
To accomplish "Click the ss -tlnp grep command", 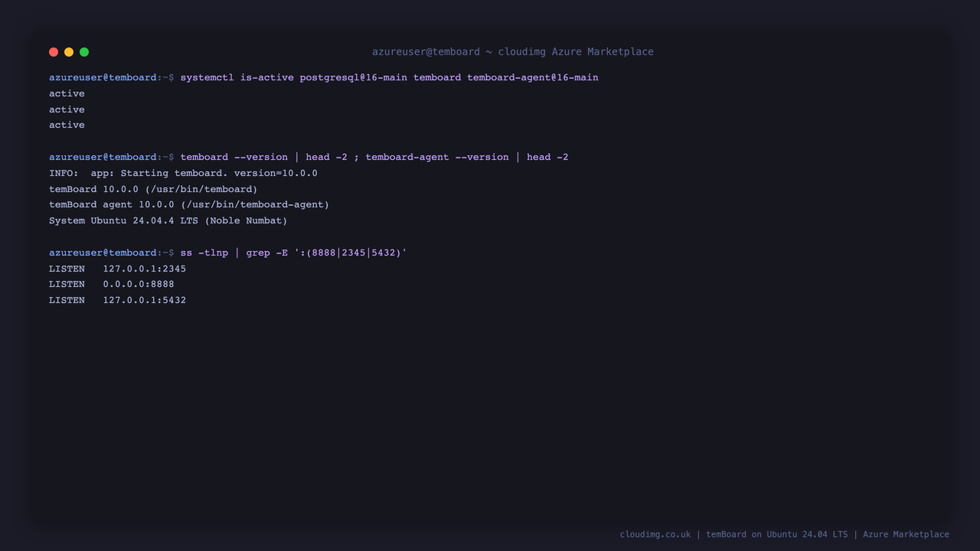I will [294, 253].
